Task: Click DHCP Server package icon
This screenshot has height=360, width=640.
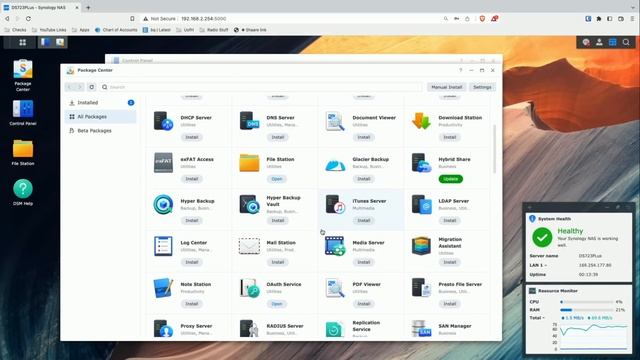Action: coord(163,121)
